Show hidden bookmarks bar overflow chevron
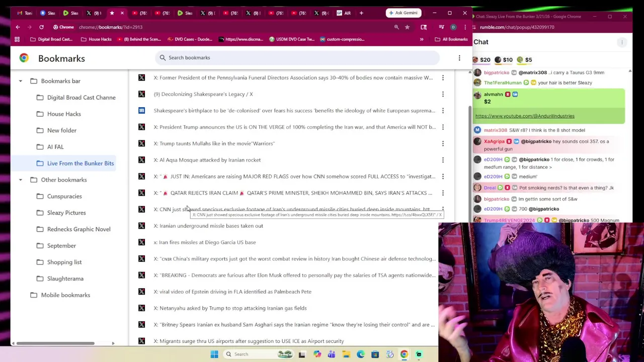The width and height of the screenshot is (644, 362). pyautogui.click(x=422, y=39)
